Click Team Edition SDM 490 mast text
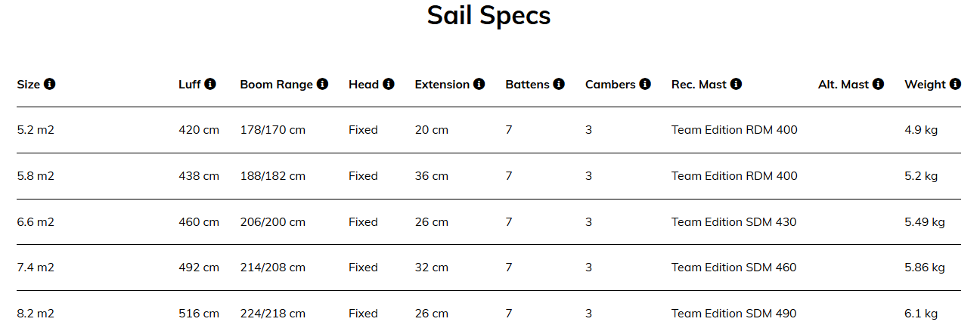Screen dimensions: 980x331 coord(733,314)
